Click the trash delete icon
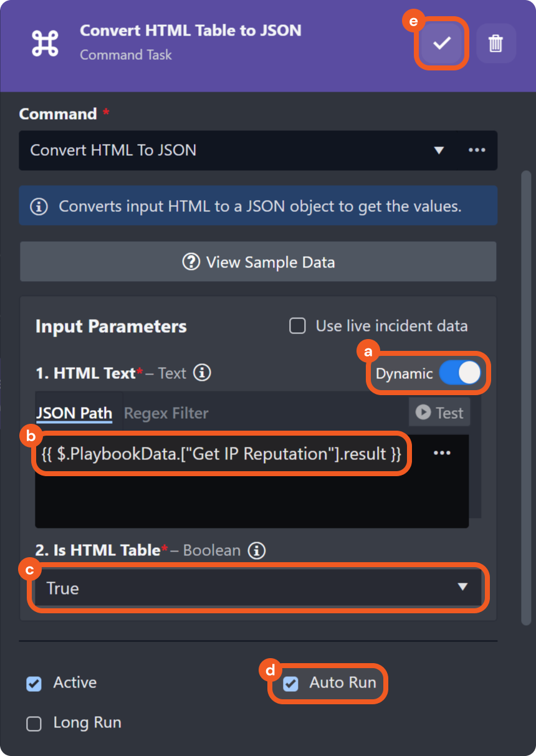This screenshot has height=756, width=536. (495, 43)
